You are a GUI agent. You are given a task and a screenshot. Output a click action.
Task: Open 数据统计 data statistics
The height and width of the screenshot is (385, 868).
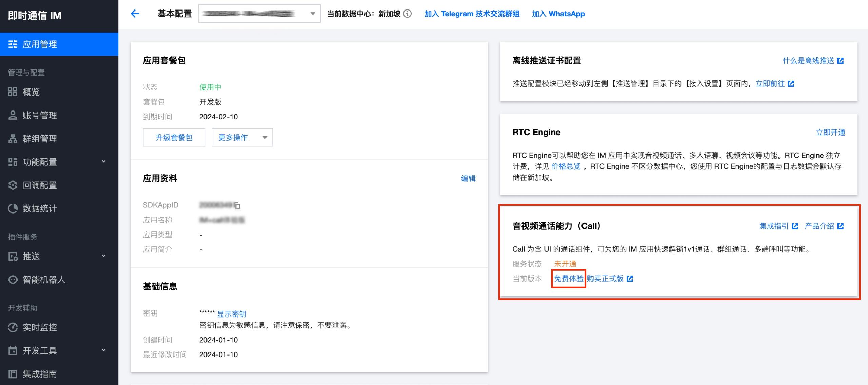[x=40, y=208]
